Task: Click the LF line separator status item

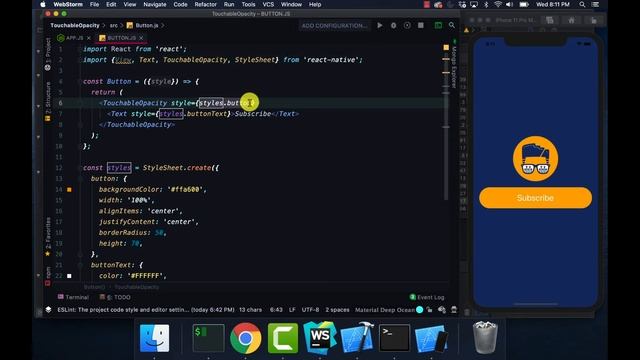Action: click(292, 310)
